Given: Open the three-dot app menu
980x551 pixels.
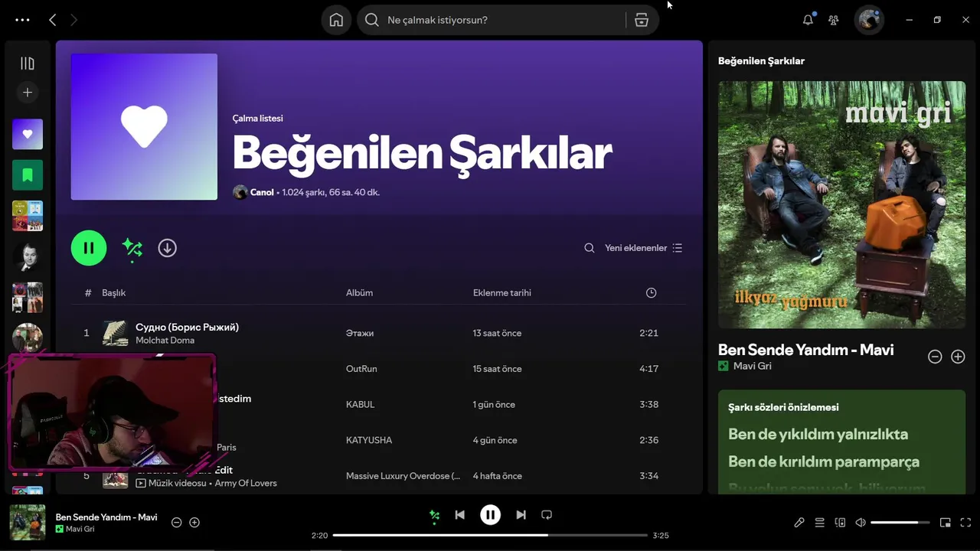Looking at the screenshot, I should (x=22, y=20).
